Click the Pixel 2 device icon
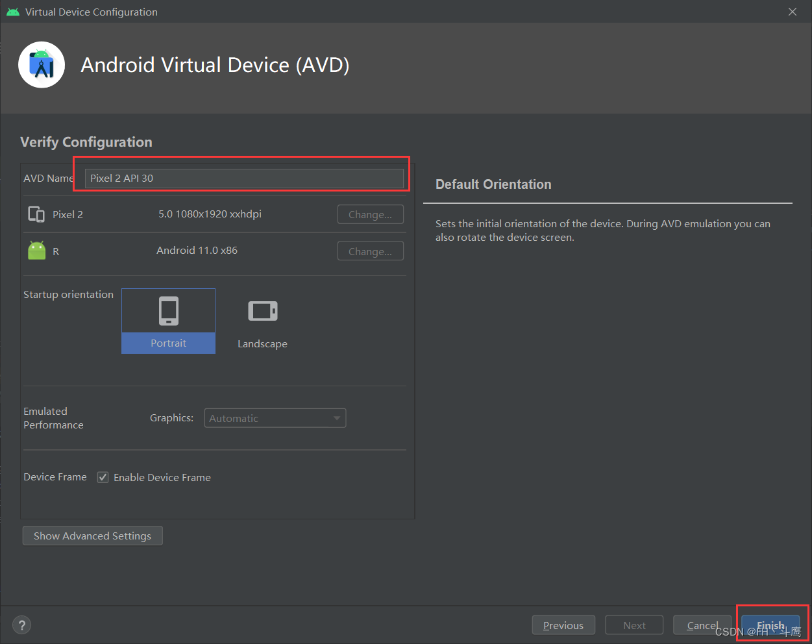This screenshot has width=812, height=644. click(x=36, y=214)
